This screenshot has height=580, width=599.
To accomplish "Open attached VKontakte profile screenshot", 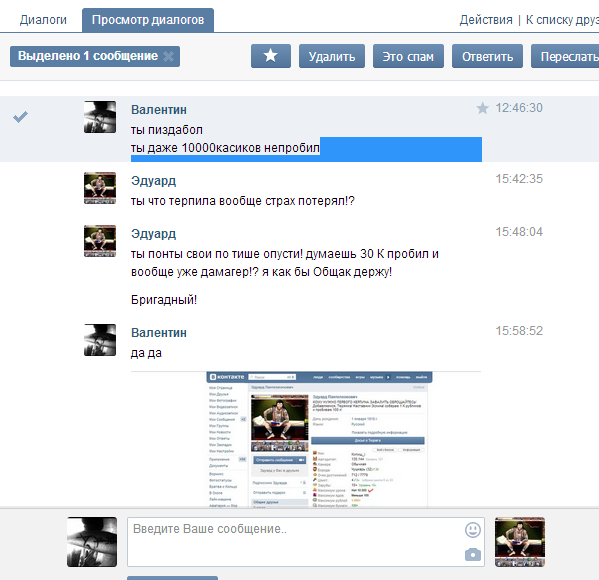I will [319, 439].
